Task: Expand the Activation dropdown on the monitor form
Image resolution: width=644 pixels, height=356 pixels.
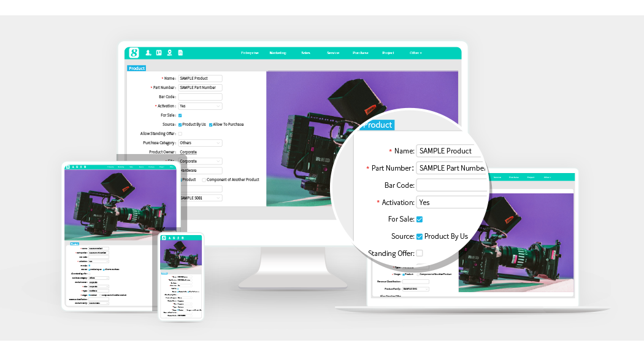Action: [x=200, y=106]
